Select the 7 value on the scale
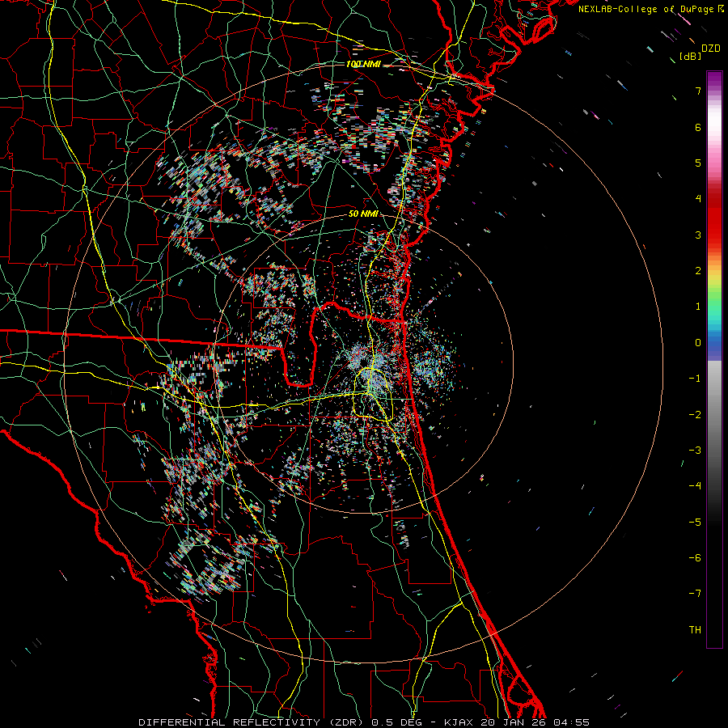This screenshot has height=728, width=728. click(x=698, y=91)
